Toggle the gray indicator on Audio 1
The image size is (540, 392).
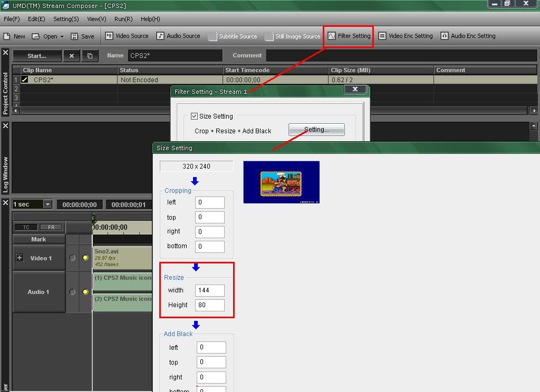(72, 292)
